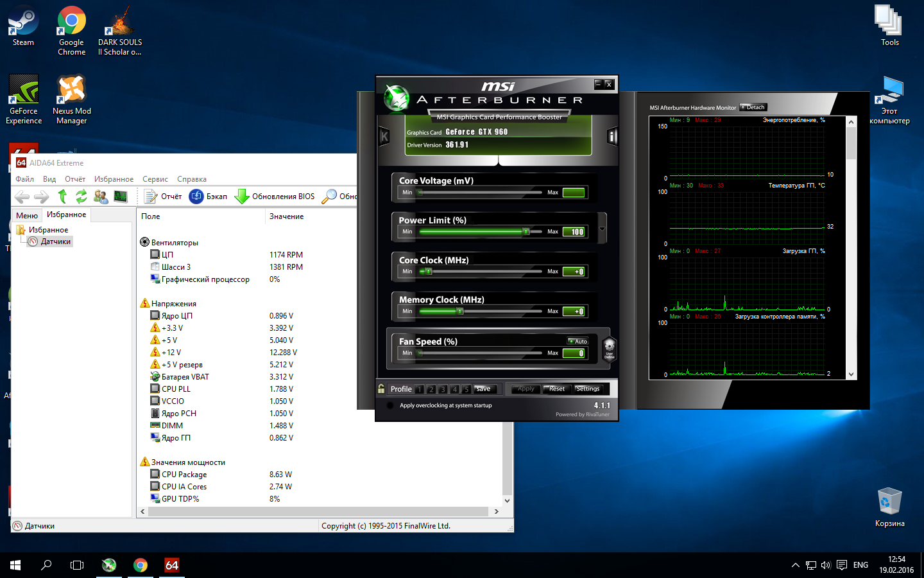Click Apply in Afterburner
Image resolution: width=924 pixels, height=578 pixels.
coord(526,389)
